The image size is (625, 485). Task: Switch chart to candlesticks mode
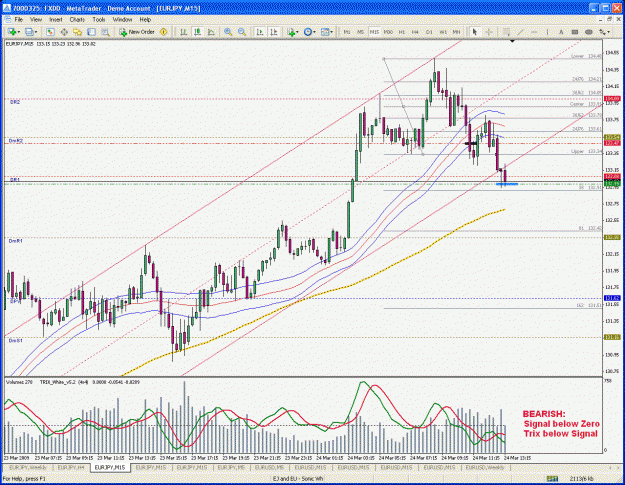click(x=197, y=32)
